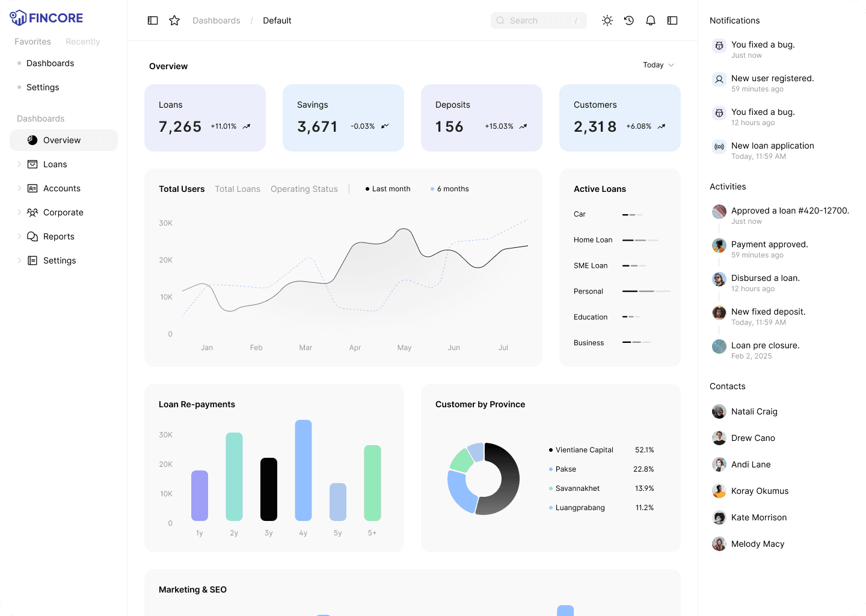Click the Personal loan progress bar
This screenshot has height=616, width=866.
click(646, 291)
